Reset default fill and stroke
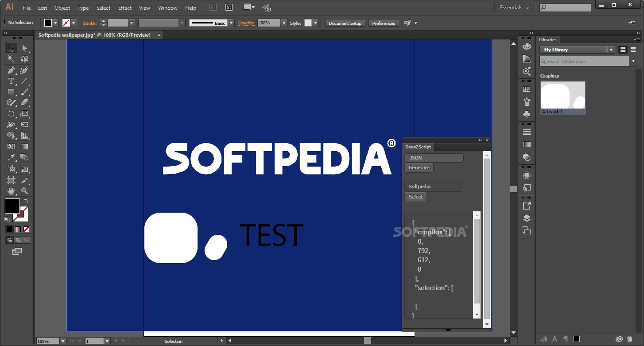This screenshot has width=644, height=346. 7,219
